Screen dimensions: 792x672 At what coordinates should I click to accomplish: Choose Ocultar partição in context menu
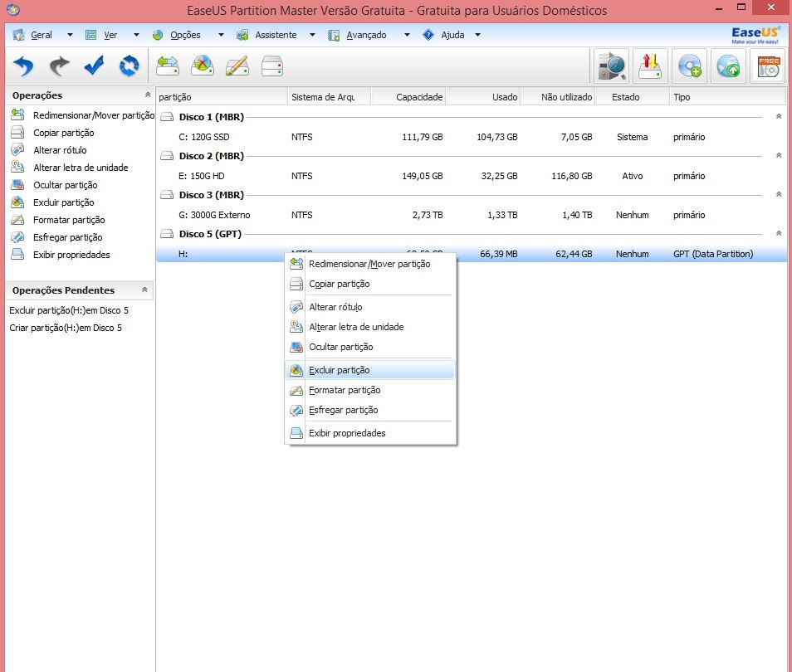pos(370,347)
